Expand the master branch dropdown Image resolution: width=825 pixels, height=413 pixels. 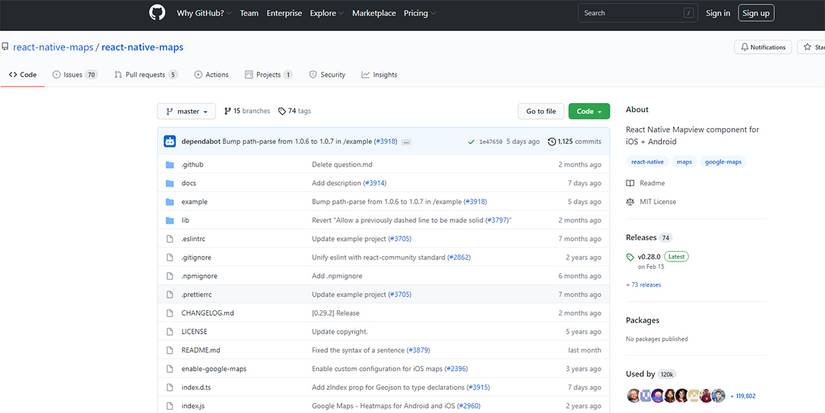tap(186, 111)
